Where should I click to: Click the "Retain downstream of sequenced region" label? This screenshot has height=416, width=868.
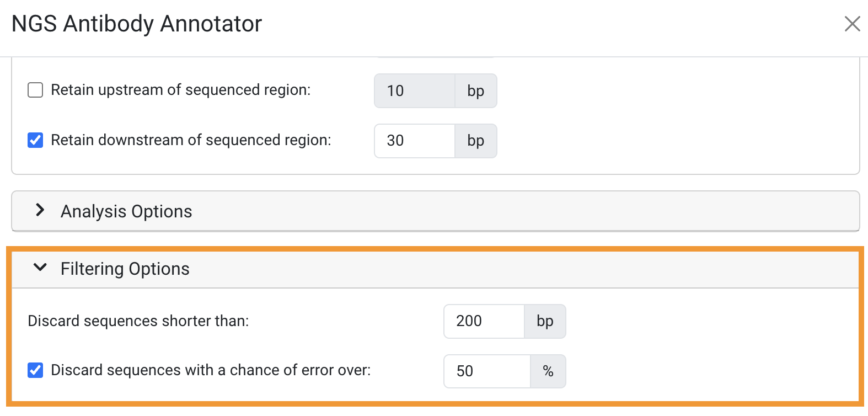[x=191, y=140]
